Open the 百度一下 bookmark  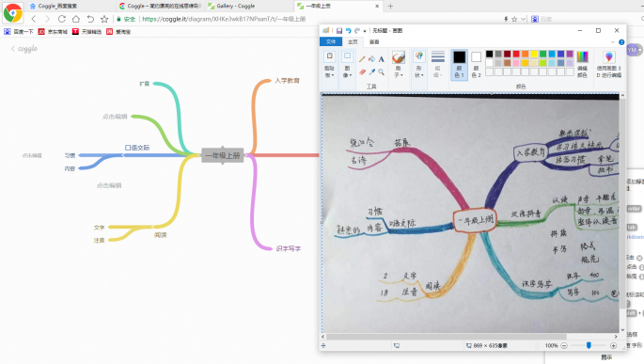[x=19, y=32]
